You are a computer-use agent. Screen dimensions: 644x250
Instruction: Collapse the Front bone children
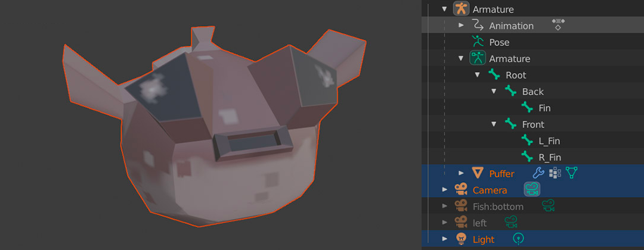pos(494,124)
